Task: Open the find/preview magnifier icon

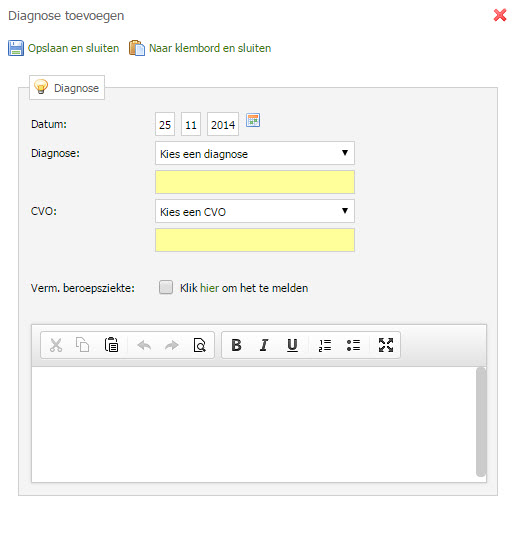Action: [x=200, y=345]
